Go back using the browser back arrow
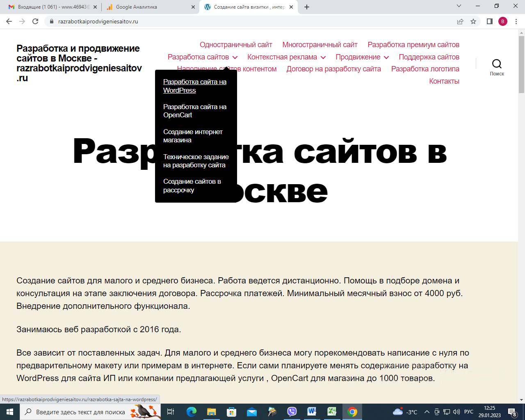 point(9,21)
